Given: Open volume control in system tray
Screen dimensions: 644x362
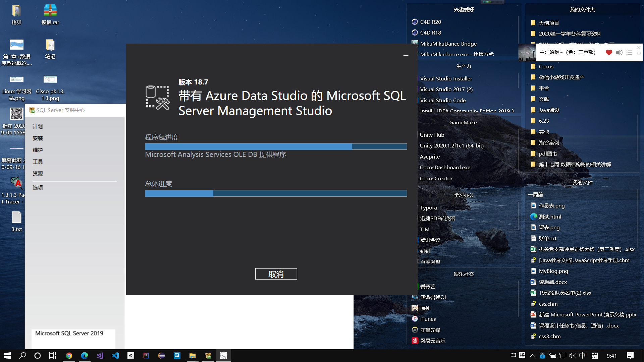Looking at the screenshot, I should click(x=572, y=355).
